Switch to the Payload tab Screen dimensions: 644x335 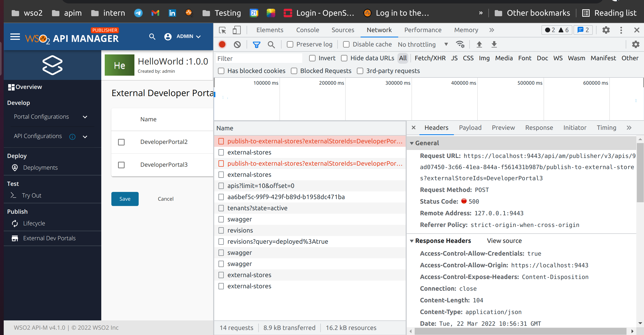[470, 127]
